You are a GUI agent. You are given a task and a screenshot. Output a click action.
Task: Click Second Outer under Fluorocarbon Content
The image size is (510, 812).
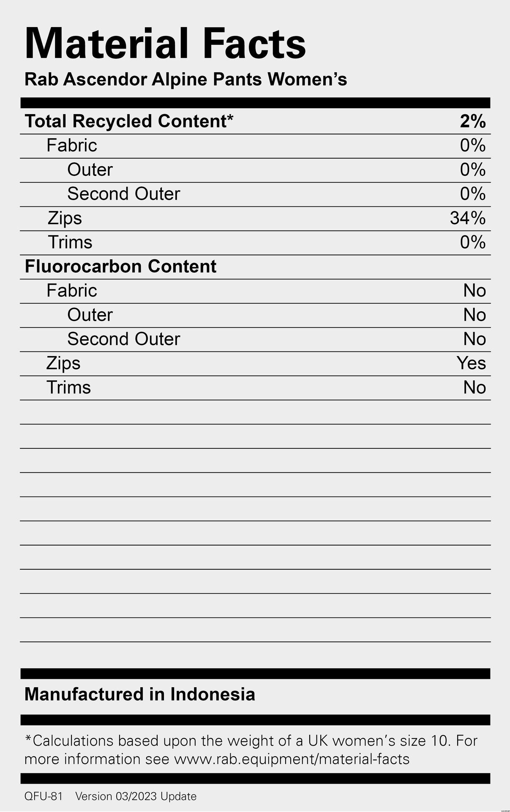tap(124, 339)
